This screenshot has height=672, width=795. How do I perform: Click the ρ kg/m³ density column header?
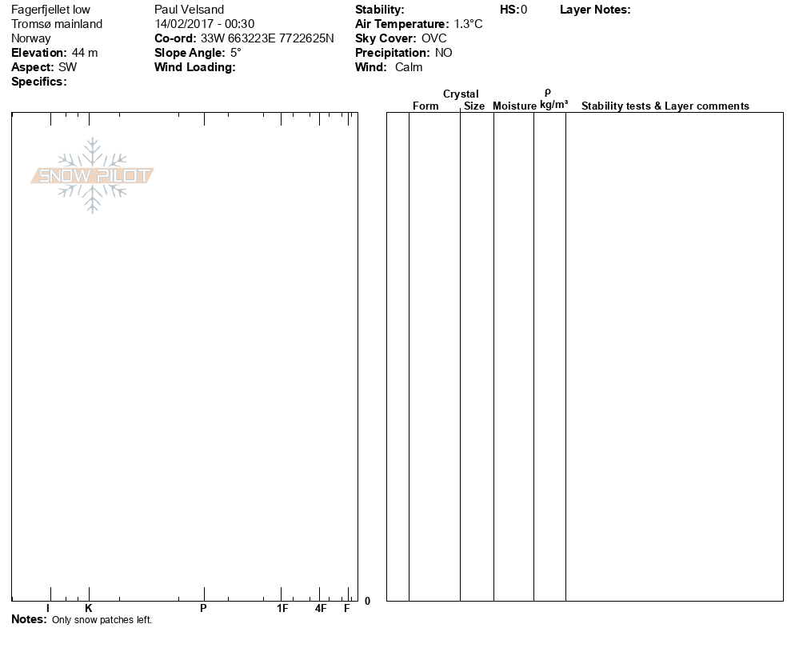point(553,101)
